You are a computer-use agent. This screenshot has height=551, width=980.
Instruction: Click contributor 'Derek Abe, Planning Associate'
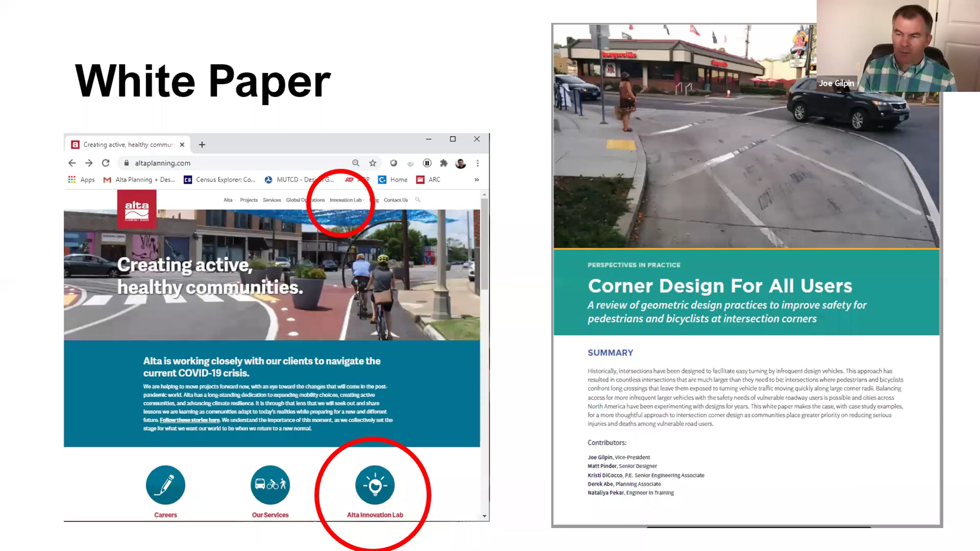[x=624, y=484]
